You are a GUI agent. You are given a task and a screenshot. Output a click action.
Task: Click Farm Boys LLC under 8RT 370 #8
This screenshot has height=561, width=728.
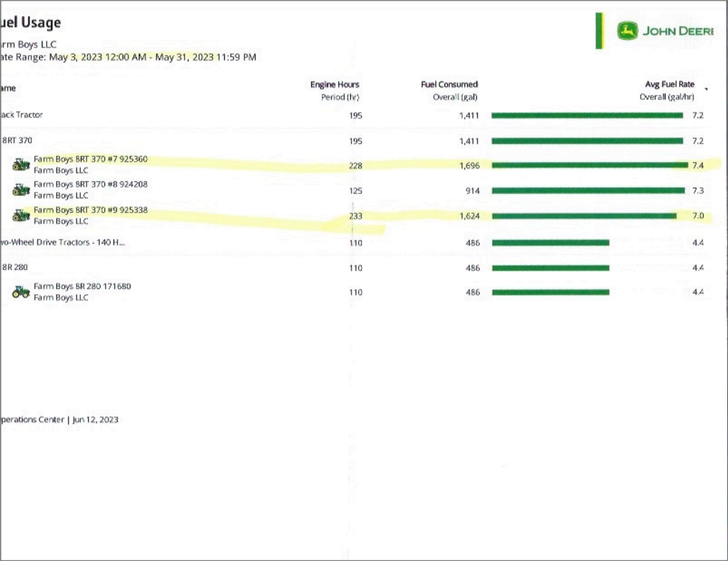(61, 195)
